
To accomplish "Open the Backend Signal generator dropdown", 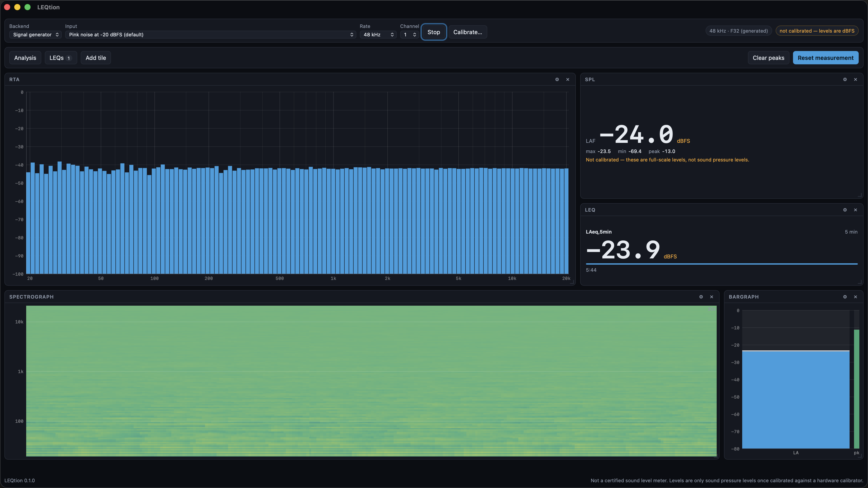I will [x=35, y=35].
